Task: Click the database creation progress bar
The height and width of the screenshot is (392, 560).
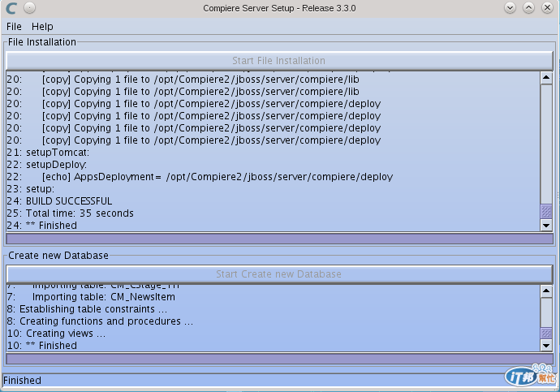Action: [279, 360]
